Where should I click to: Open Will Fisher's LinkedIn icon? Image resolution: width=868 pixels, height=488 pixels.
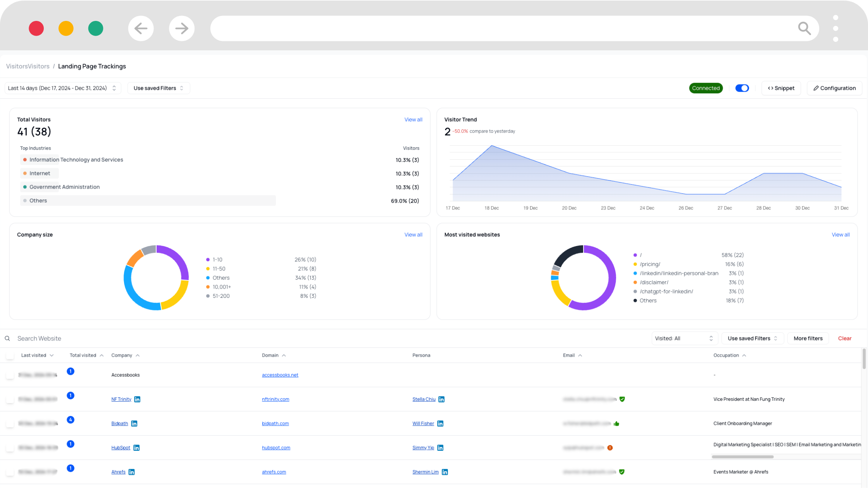pos(440,424)
